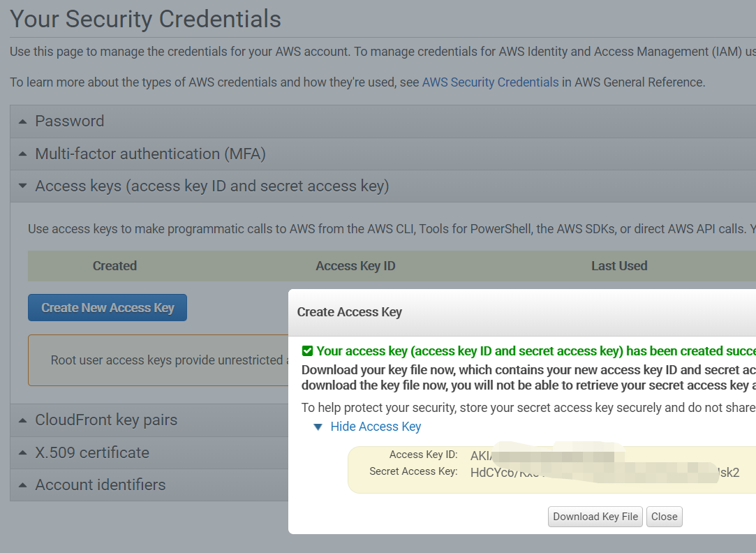This screenshot has height=553, width=756.
Task: Click the arrow icon beside Multi-factor authentication
Action: 22,154
